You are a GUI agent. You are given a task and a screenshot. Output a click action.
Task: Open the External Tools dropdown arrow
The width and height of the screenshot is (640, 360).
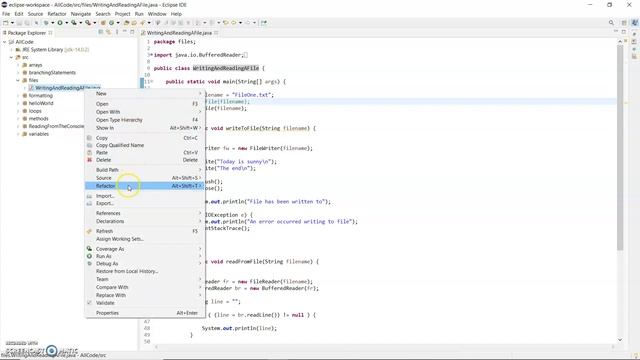95,23
